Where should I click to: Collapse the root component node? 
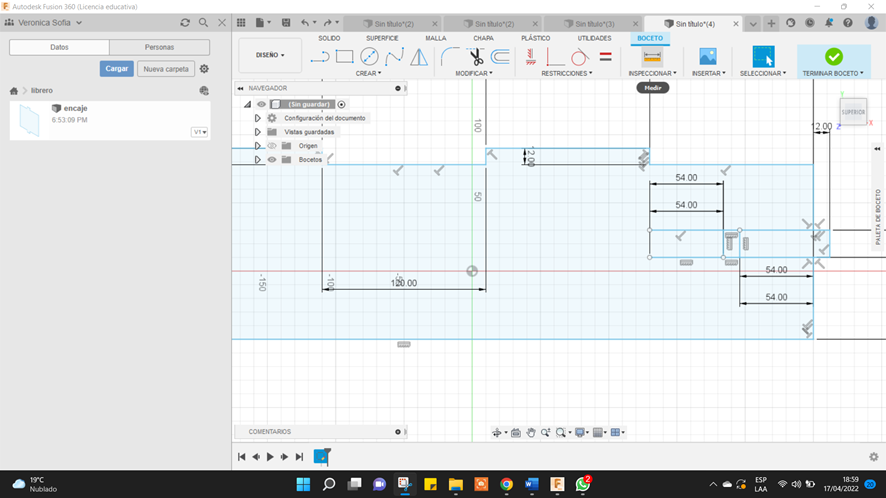[x=247, y=104]
